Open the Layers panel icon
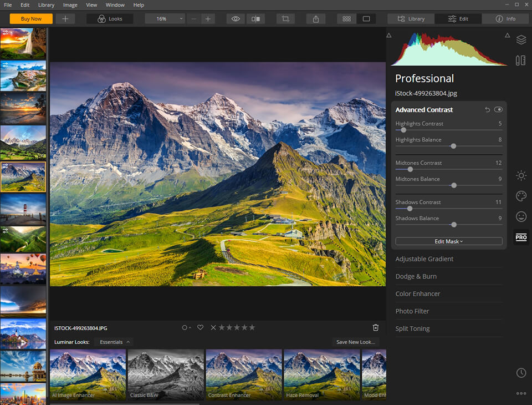This screenshot has height=405, width=532. 521,40
